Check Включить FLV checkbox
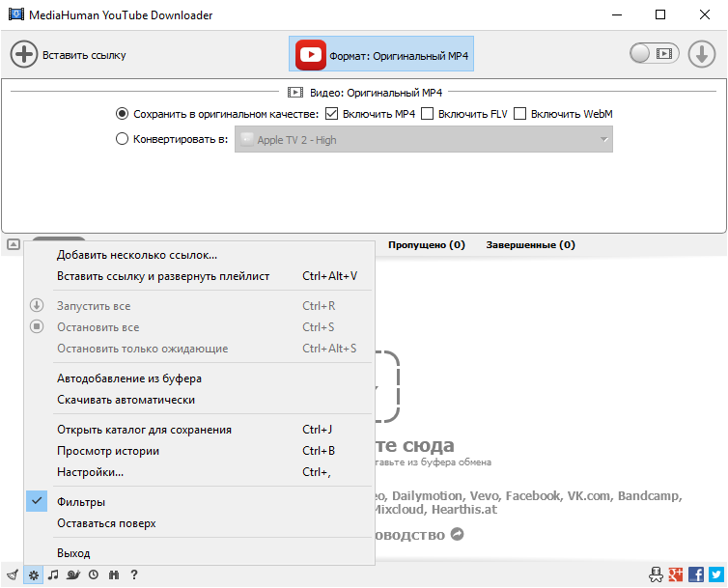728x588 pixels. tap(427, 114)
